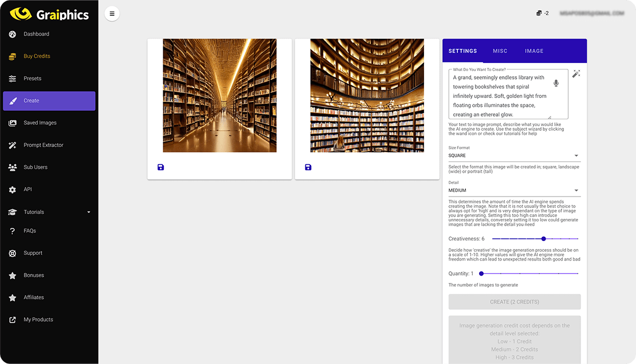This screenshot has width=636, height=364.
Task: Switch to the MISC tab
Action: pos(500,51)
